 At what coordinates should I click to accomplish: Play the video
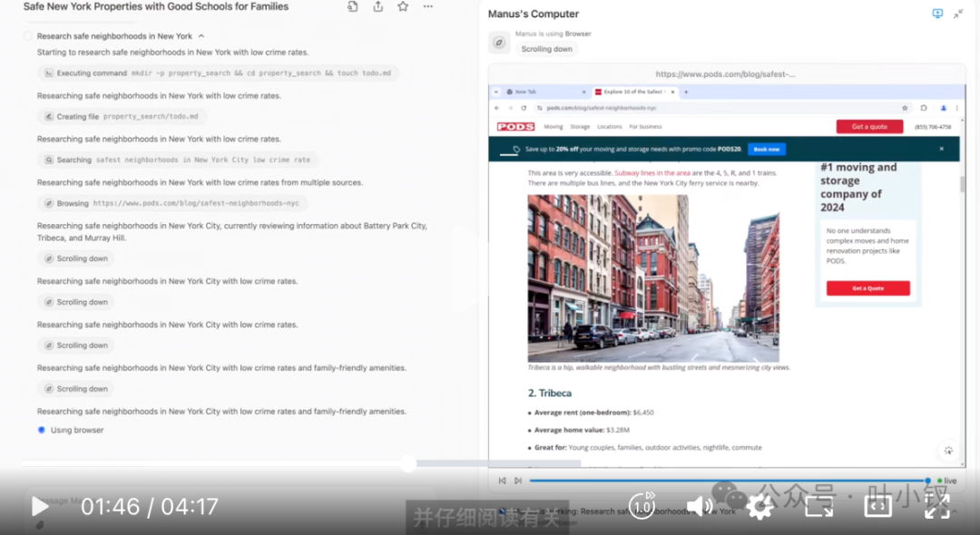coord(40,506)
